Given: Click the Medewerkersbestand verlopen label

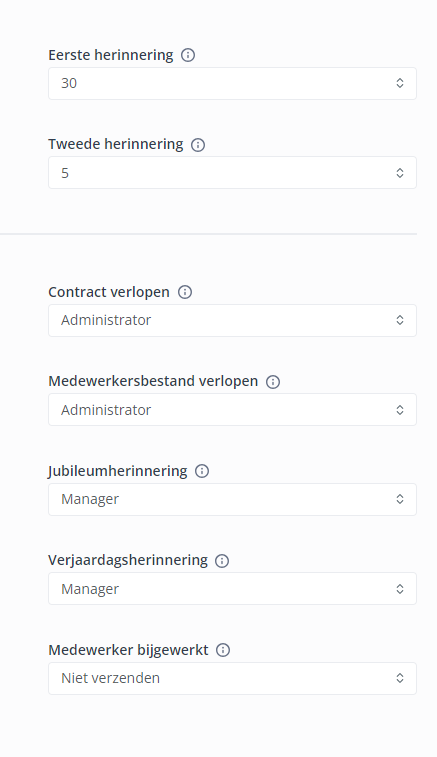Looking at the screenshot, I should coord(153,381).
